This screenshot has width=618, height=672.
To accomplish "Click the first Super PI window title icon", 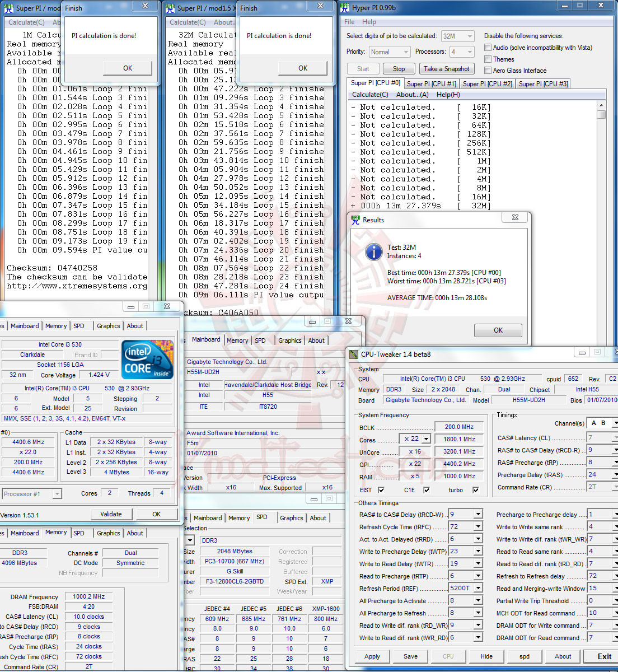I will 10,8.
